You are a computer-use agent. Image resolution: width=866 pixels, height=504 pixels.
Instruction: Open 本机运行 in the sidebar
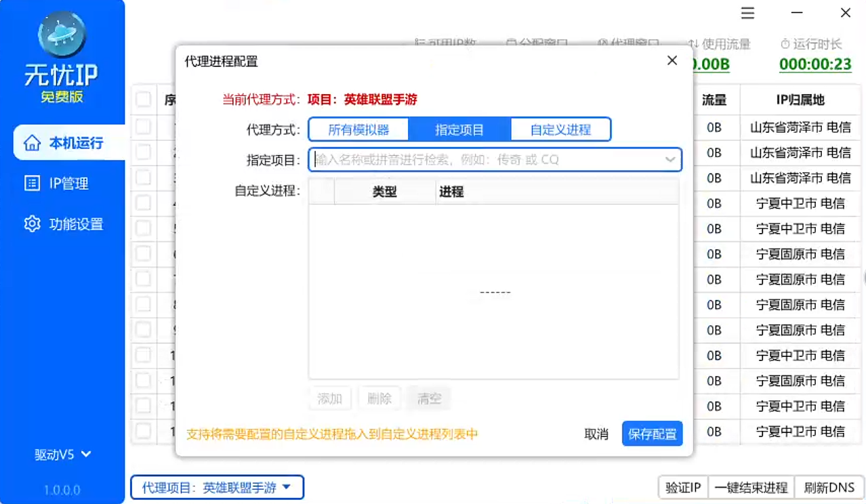click(x=69, y=143)
